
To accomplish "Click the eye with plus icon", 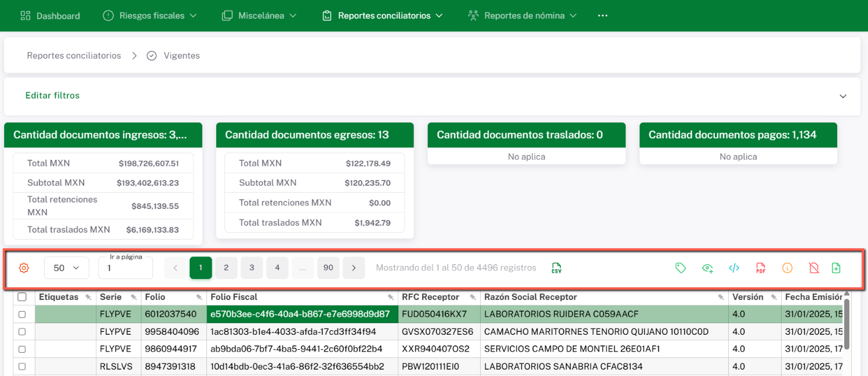I will pyautogui.click(x=707, y=268).
